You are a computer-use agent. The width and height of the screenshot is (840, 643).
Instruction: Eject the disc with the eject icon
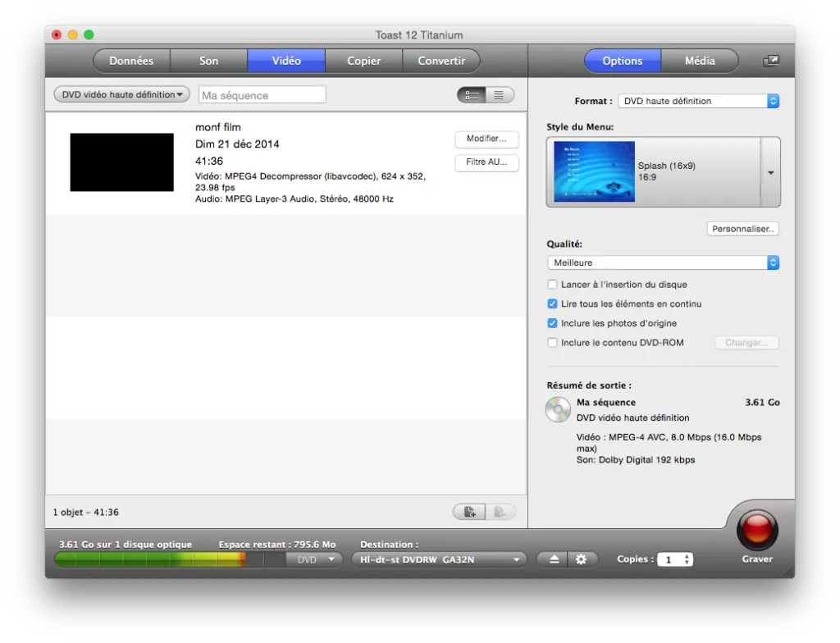pyautogui.click(x=553, y=559)
